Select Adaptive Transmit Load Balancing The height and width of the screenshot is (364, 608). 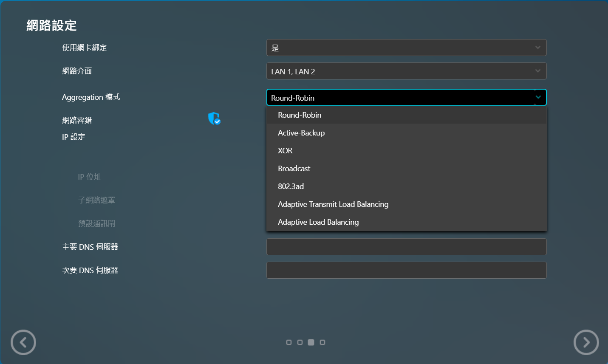coord(333,204)
